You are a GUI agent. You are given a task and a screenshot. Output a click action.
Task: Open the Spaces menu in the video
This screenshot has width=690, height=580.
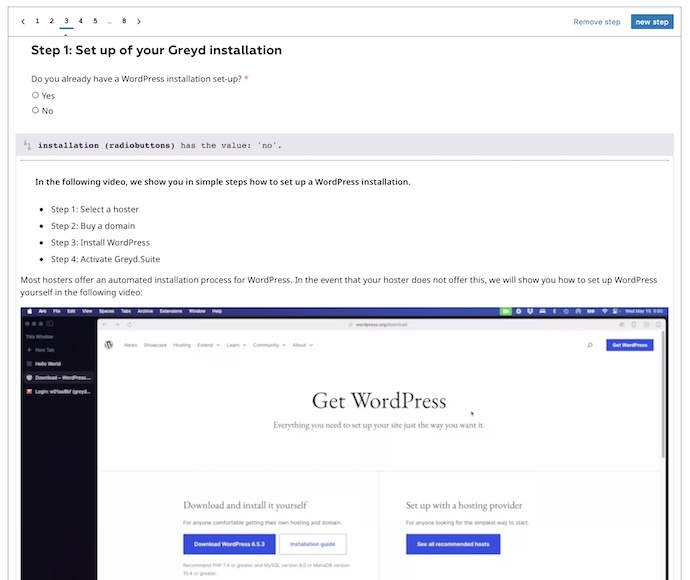[x=106, y=311]
